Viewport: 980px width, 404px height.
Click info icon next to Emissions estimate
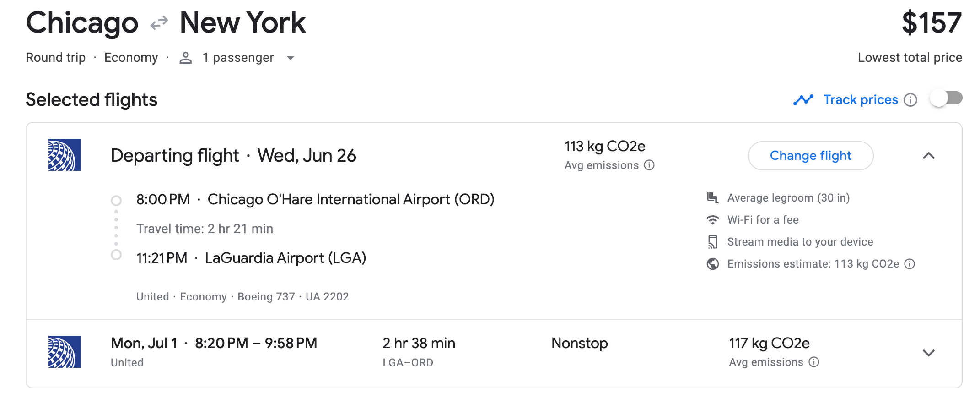[x=910, y=264]
